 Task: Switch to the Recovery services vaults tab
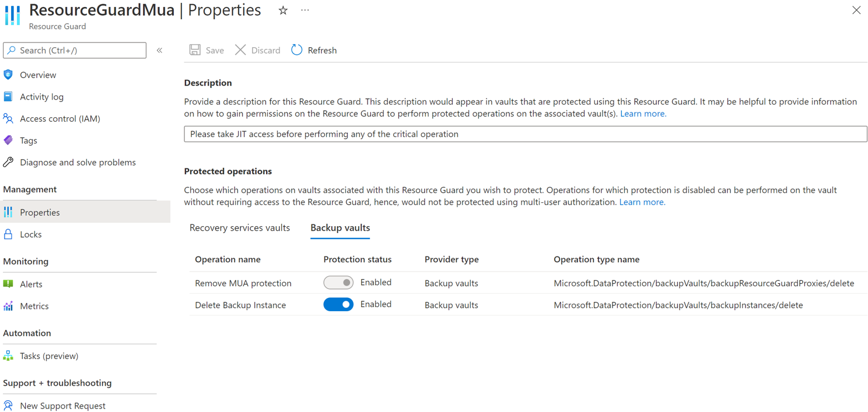(239, 228)
